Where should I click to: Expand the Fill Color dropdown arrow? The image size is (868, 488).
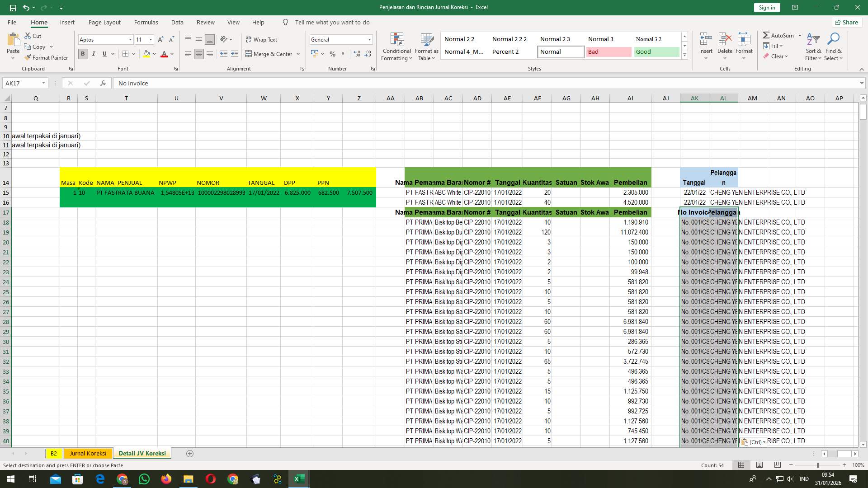click(153, 54)
